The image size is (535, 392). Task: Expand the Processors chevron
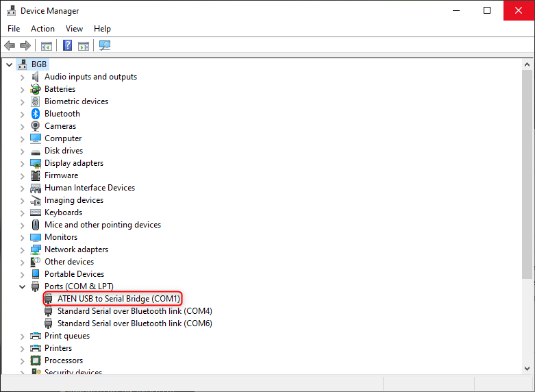point(22,361)
